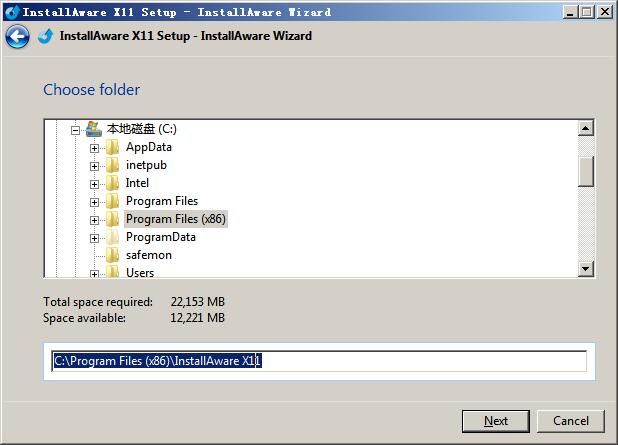The height and width of the screenshot is (445, 618).
Task: Select the local disk (C:) label
Action: coord(141,129)
